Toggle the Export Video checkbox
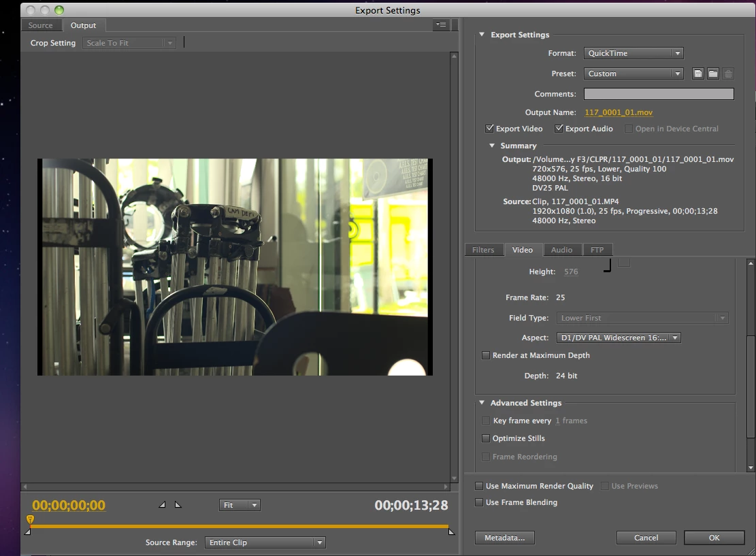756x556 pixels. point(489,128)
